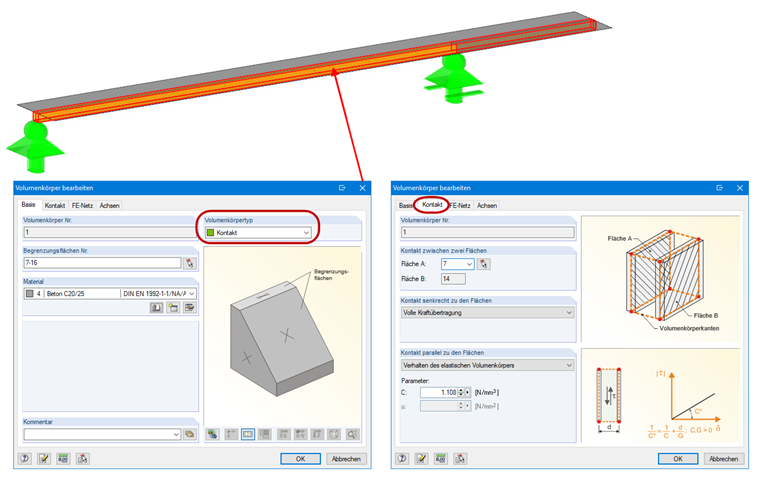Click the zoom magnifier icon under the preview

click(353, 434)
